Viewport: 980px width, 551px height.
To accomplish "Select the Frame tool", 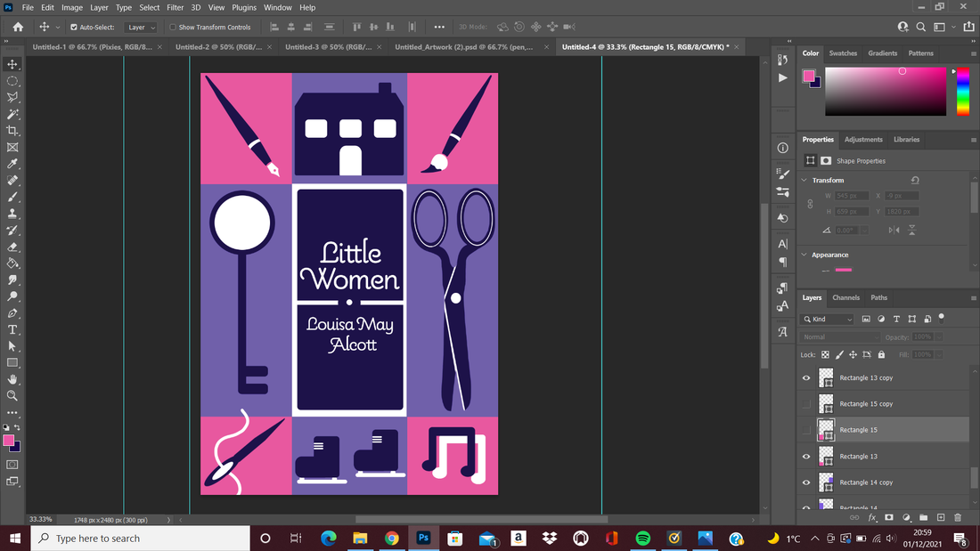I will [x=12, y=148].
